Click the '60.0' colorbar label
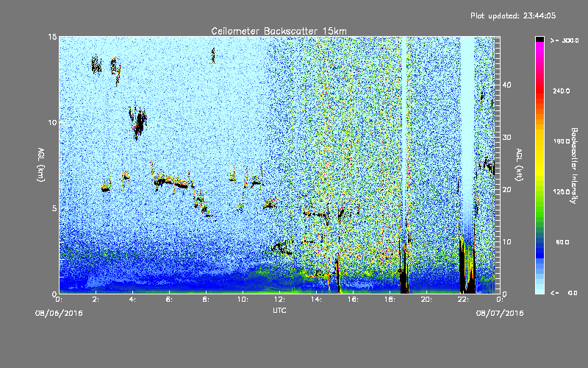 (562, 242)
